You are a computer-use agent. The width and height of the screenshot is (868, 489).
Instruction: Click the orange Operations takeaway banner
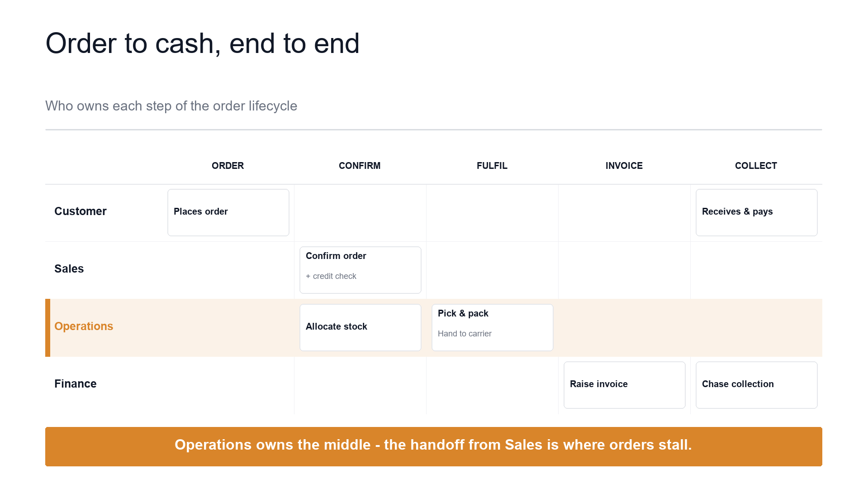pos(433,446)
